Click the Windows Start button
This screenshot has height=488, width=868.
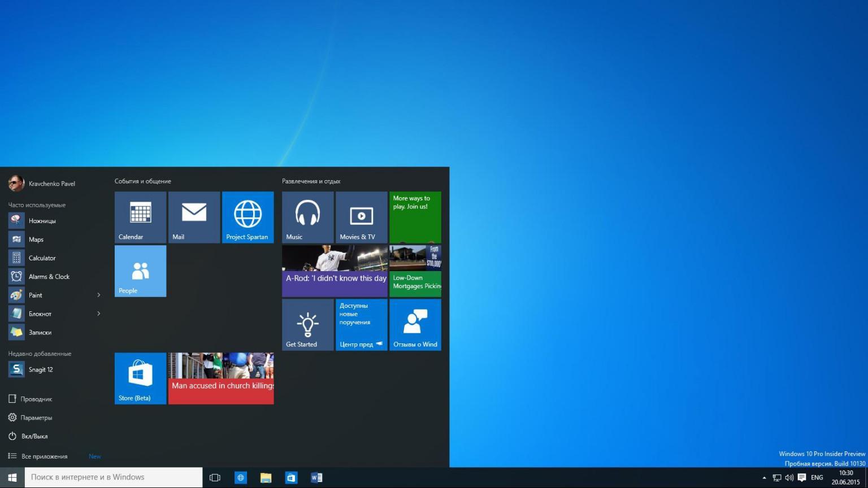[x=12, y=478]
